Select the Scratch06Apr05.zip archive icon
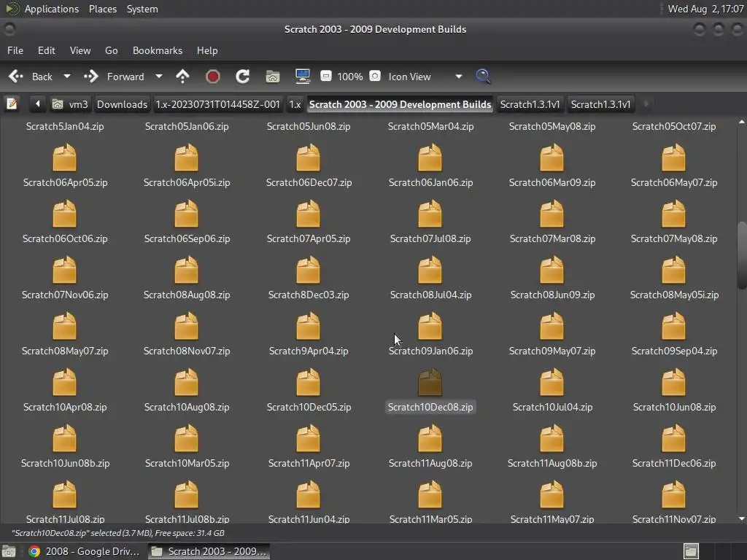This screenshot has width=747, height=560. pos(64,158)
